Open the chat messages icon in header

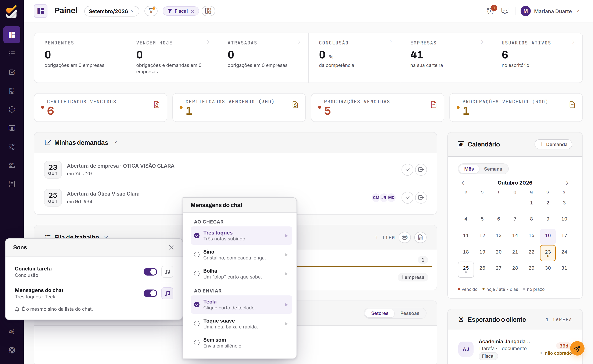coord(505,11)
